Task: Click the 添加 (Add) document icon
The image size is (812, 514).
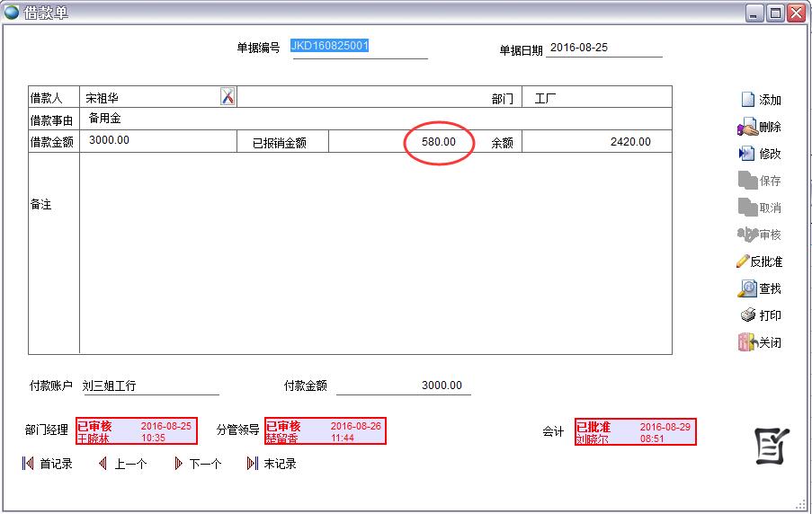Action: coord(747,100)
